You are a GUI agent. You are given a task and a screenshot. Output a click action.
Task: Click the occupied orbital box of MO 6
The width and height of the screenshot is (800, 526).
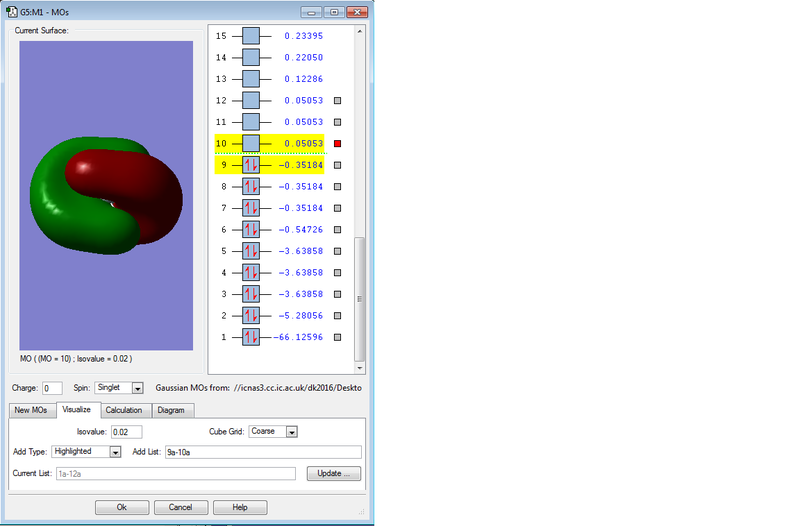[251, 230]
